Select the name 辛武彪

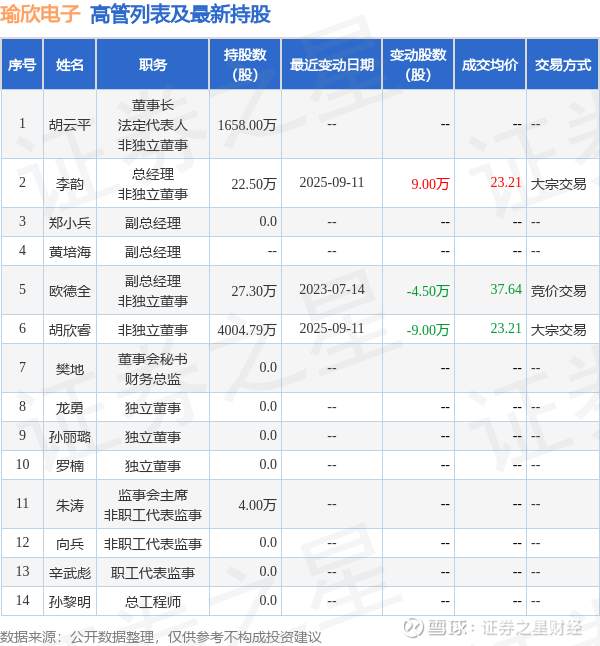click(70, 573)
